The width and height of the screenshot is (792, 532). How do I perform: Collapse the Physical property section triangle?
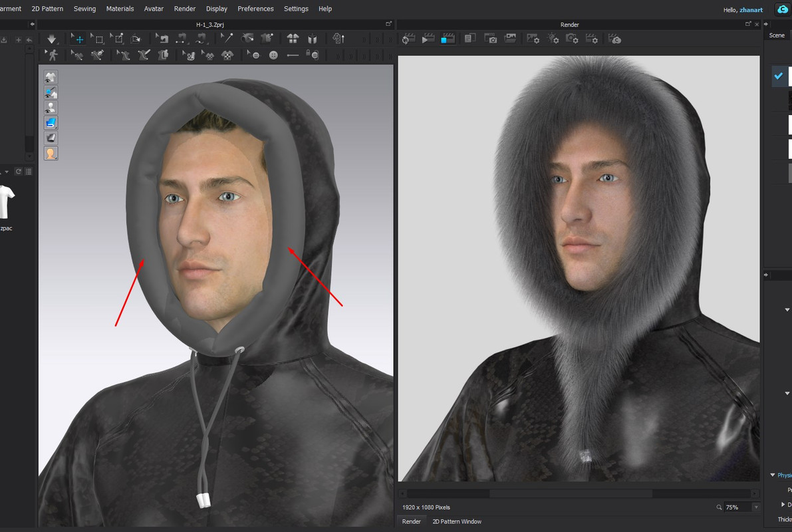772,475
